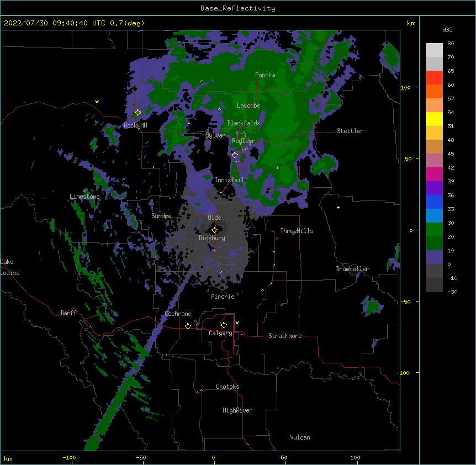Click the Cochrane town label
This screenshot has width=476, height=465.
(178, 314)
